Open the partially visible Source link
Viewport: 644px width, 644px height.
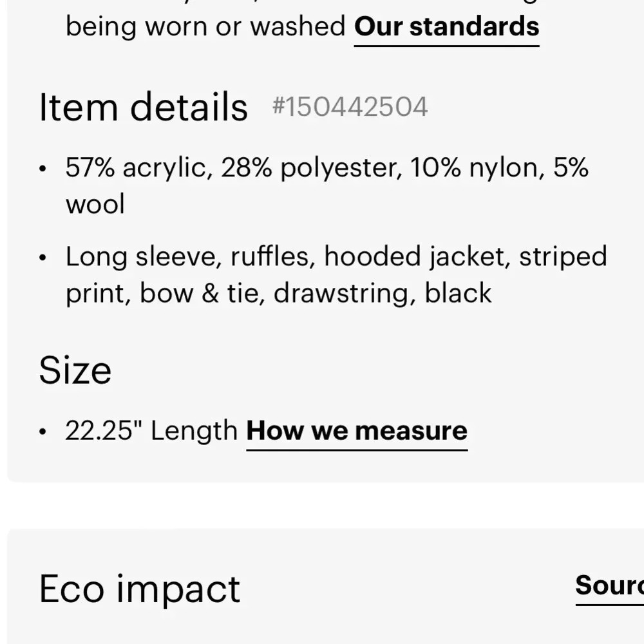tap(609, 585)
